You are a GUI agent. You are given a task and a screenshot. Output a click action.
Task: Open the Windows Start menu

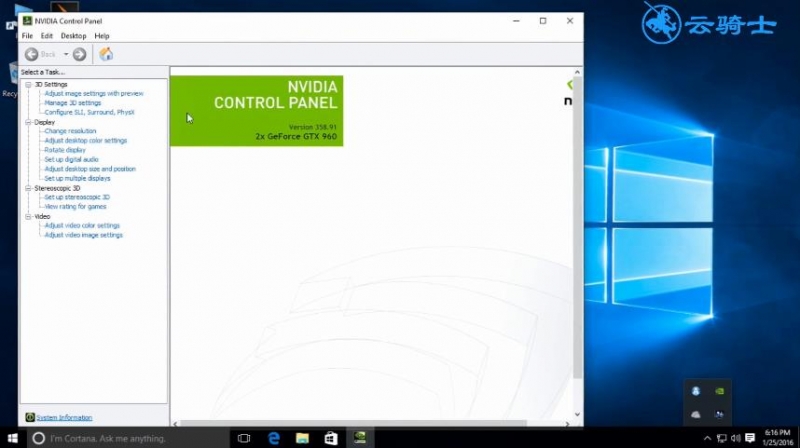click(x=12, y=438)
